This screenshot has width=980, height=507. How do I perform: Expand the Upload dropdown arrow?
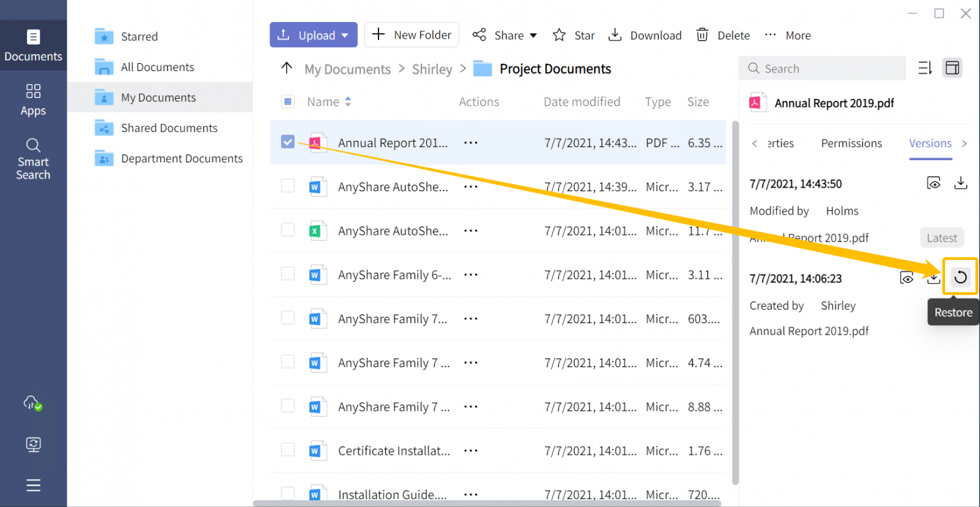pyautogui.click(x=345, y=36)
